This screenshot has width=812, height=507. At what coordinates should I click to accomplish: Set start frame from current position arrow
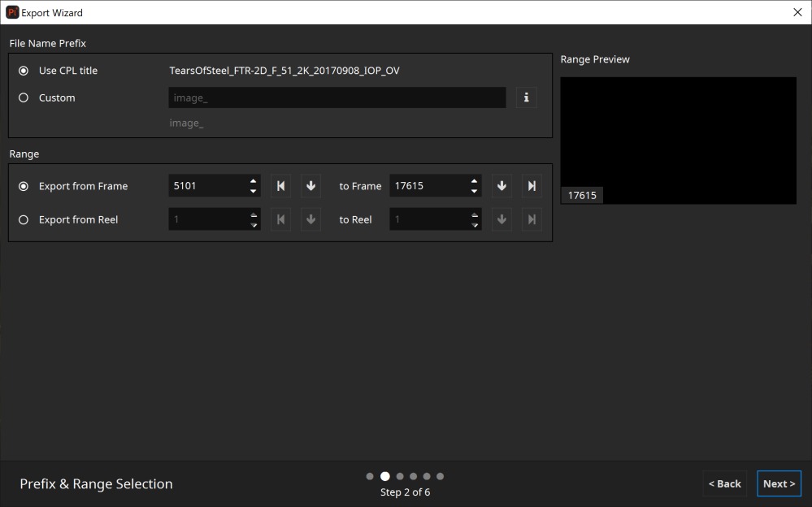310,186
